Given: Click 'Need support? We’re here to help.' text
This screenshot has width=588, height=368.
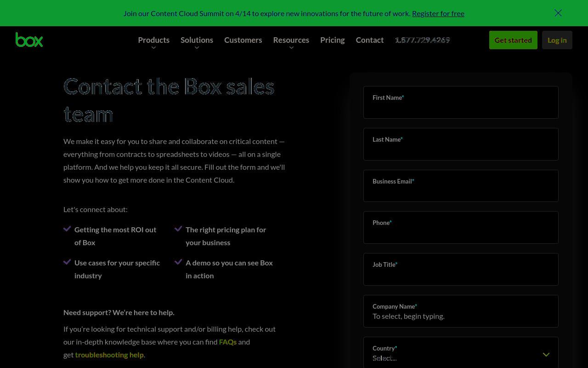Looking at the screenshot, I should (x=119, y=312).
